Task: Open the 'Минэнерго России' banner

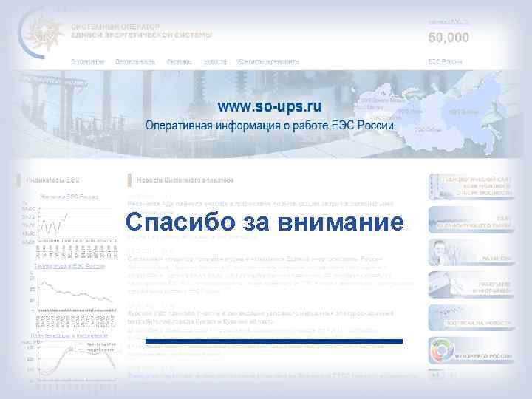Action: tap(471, 350)
